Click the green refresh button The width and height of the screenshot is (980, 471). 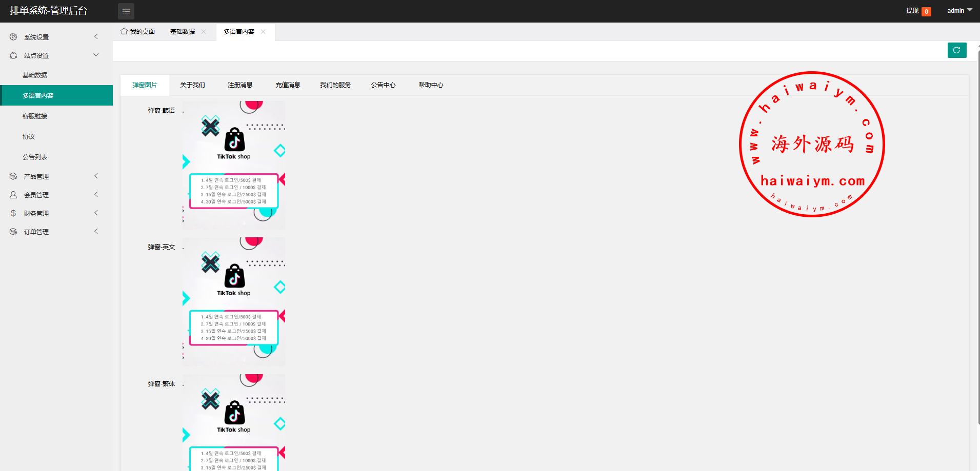pyautogui.click(x=956, y=50)
